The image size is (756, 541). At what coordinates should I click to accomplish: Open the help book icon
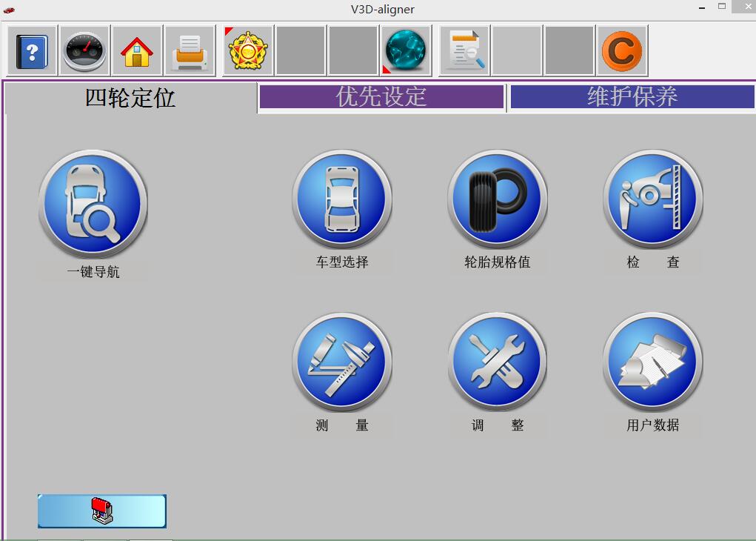33,51
